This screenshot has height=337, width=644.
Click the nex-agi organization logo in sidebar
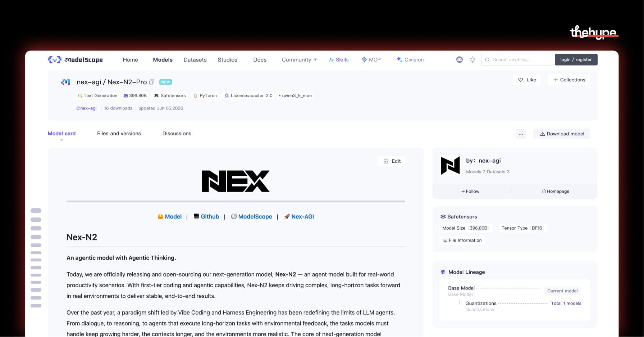[x=450, y=166]
